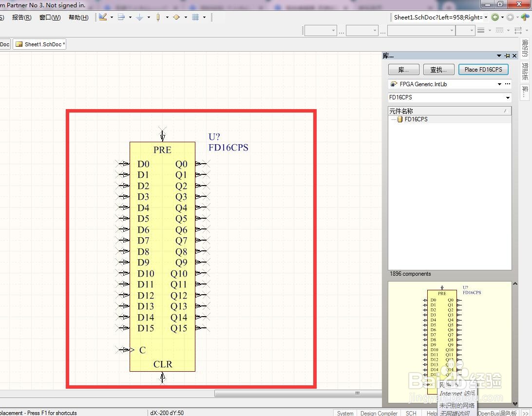Open the library options ellipsis button
The width and height of the screenshot is (532, 416).
[x=508, y=84]
